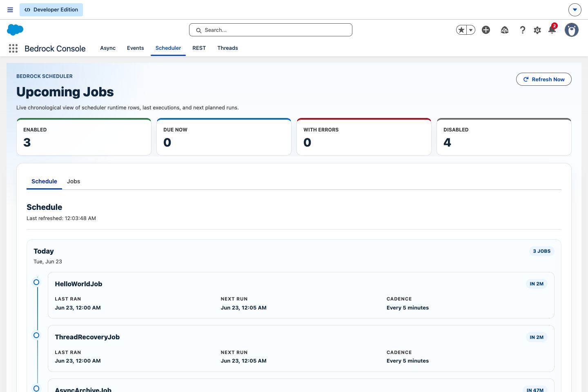Click ThreadRecoveryJob's last ran time
588x392 pixels.
[x=78, y=361]
